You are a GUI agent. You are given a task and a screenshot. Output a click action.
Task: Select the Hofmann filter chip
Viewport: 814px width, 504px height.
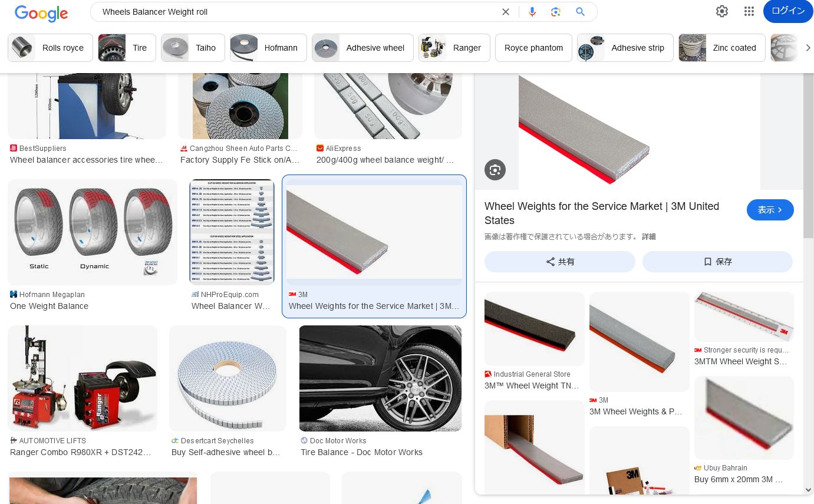click(268, 48)
